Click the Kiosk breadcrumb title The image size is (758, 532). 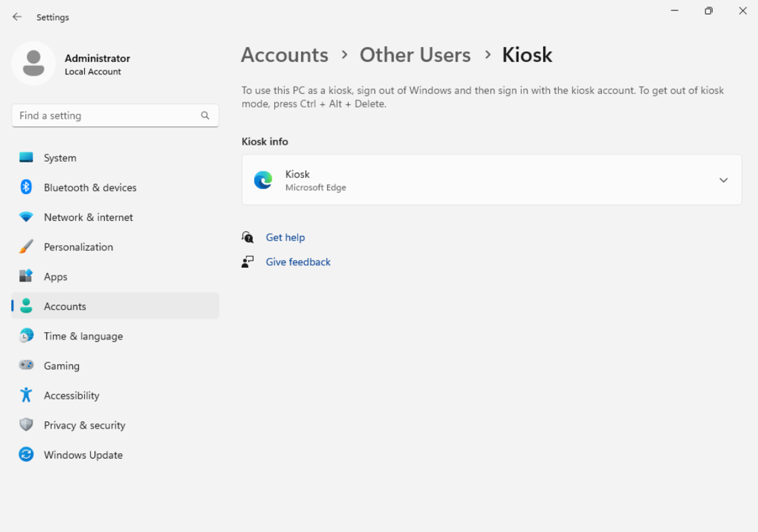pyautogui.click(x=527, y=54)
